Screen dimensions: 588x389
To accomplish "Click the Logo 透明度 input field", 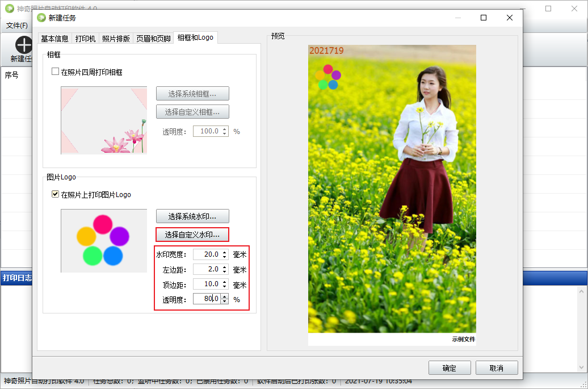I will point(206,299).
